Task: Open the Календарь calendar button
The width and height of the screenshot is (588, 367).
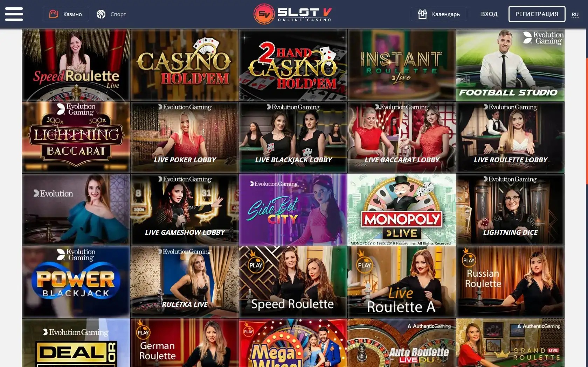Action: coord(439,14)
